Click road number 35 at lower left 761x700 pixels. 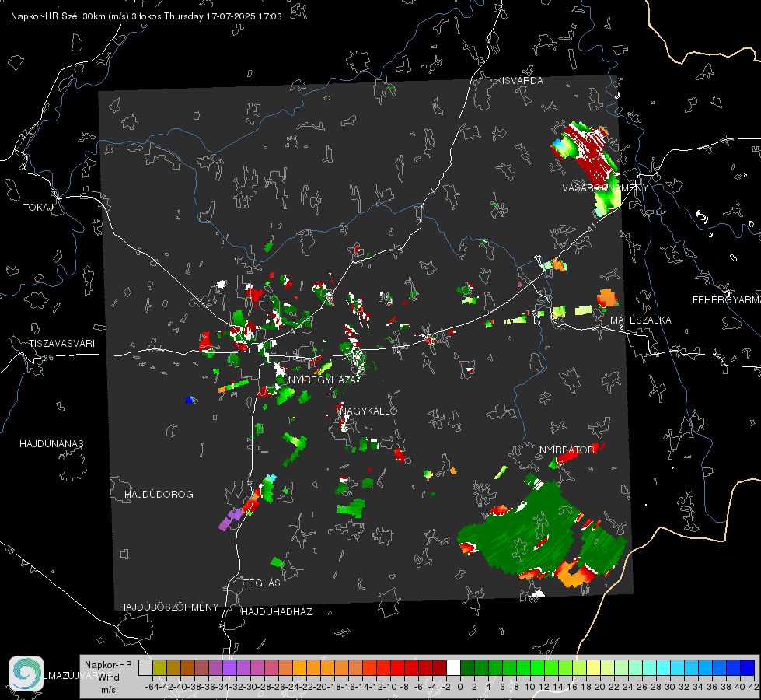[10, 549]
